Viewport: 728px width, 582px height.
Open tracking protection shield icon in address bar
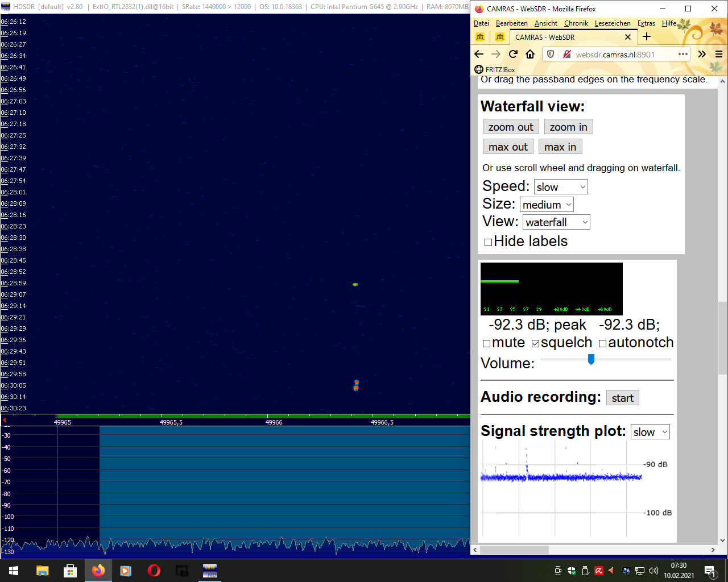(x=551, y=55)
